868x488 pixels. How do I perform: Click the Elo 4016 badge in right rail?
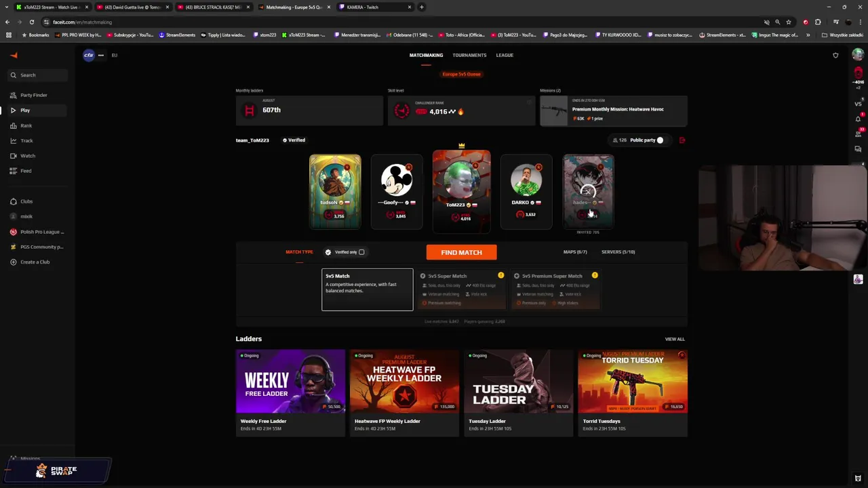point(858,76)
